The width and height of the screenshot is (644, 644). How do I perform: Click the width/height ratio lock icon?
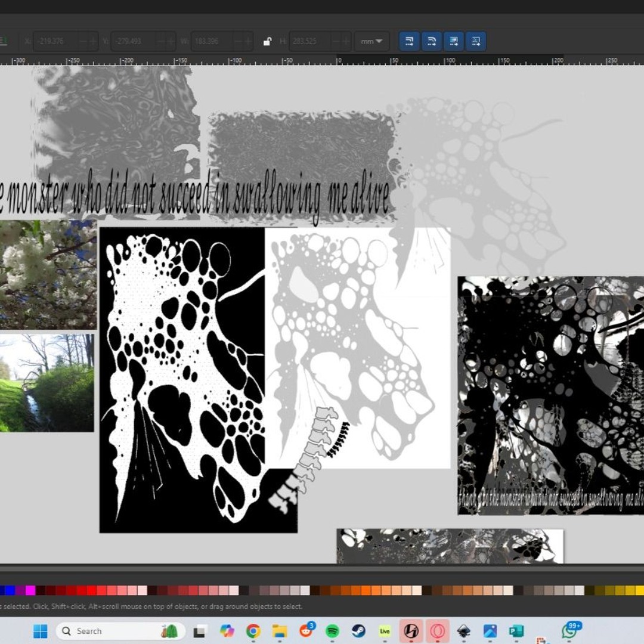pos(267,41)
